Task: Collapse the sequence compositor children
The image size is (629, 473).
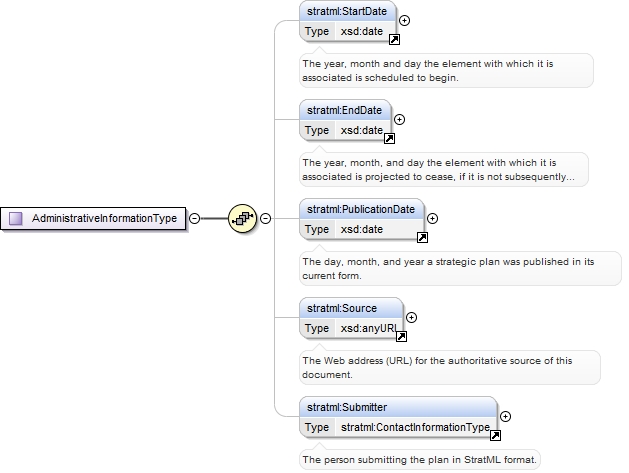Action: pyautogui.click(x=265, y=218)
